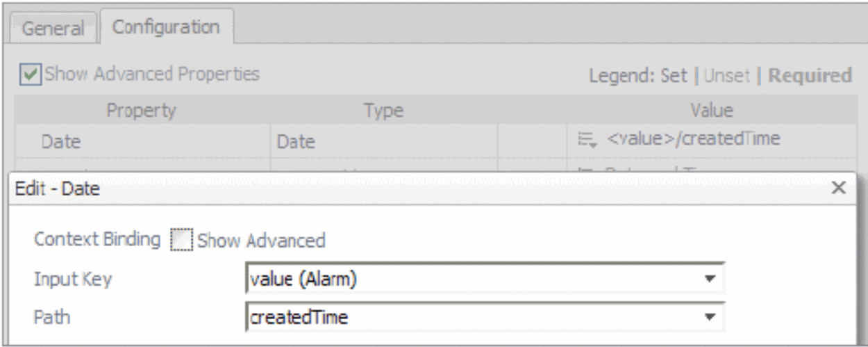Click into the Input Key value (Alarm) field
868x347 pixels.
pyautogui.click(x=472, y=279)
